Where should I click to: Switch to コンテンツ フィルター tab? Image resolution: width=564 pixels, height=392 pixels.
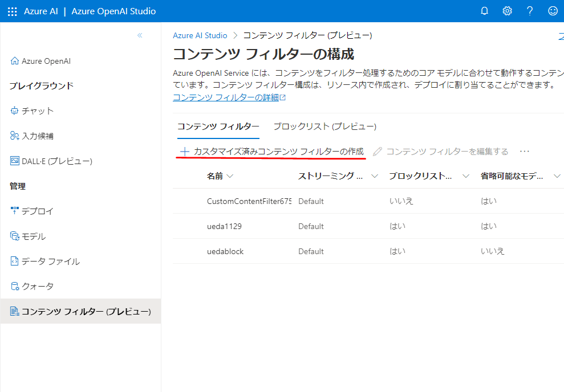(x=218, y=126)
